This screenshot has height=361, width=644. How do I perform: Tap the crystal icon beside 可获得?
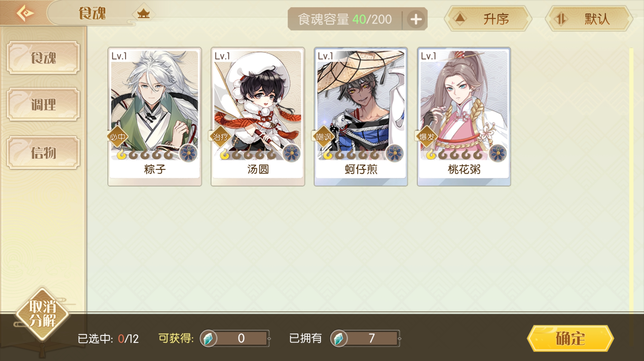click(208, 338)
